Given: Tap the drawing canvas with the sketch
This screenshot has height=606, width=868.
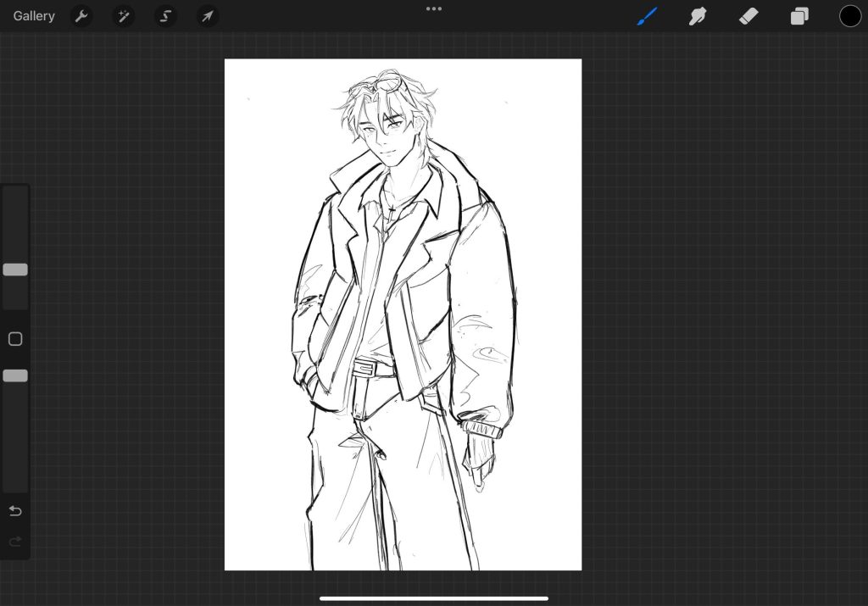Looking at the screenshot, I should pyautogui.click(x=403, y=314).
